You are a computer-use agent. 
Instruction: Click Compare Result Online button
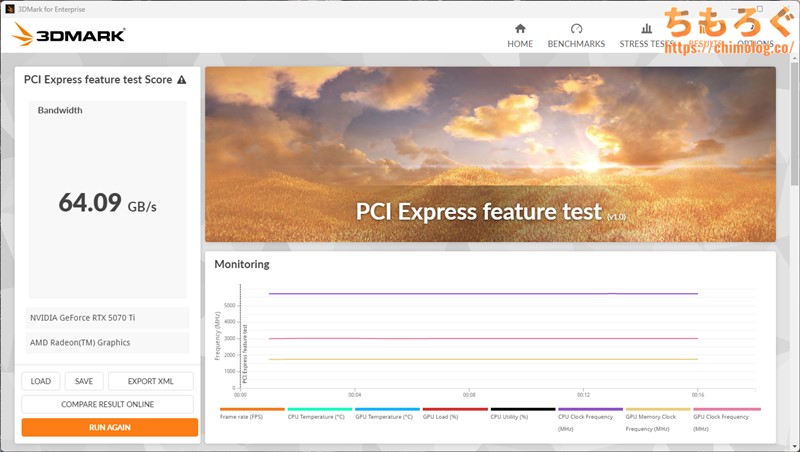click(107, 404)
